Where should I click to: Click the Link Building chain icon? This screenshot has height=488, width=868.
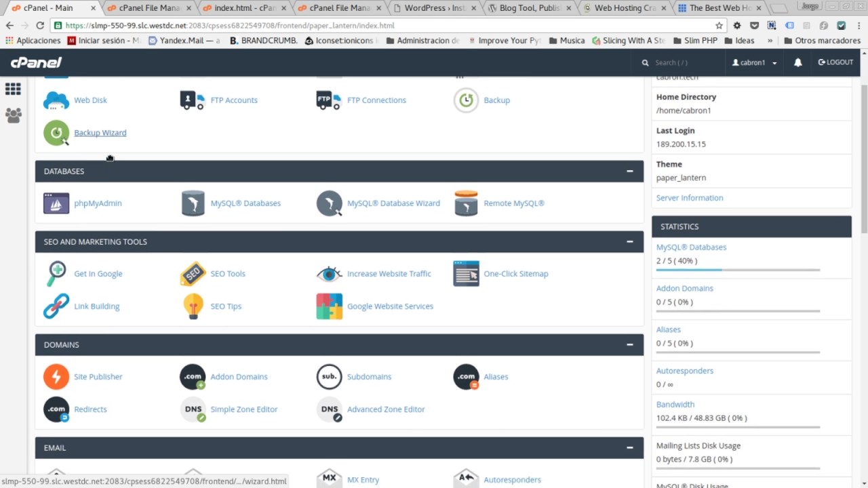point(56,306)
